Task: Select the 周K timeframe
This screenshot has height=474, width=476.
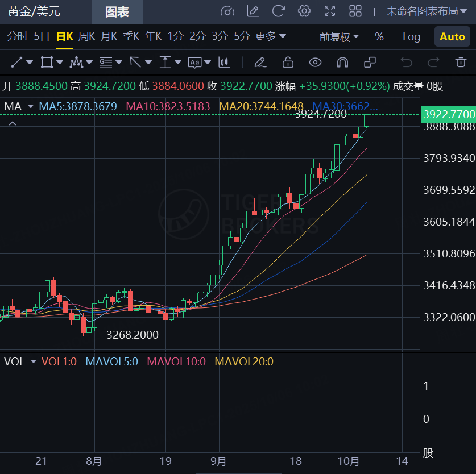Action: [86, 36]
